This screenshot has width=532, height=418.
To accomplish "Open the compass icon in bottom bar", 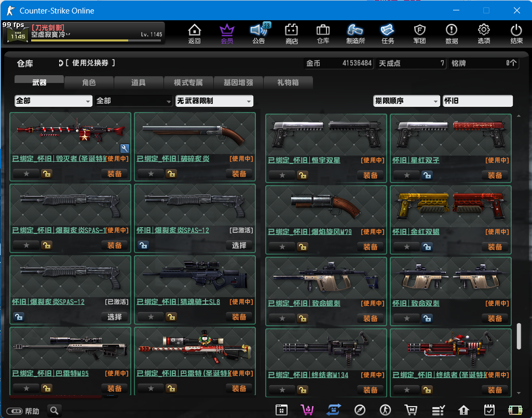I will [x=360, y=410].
